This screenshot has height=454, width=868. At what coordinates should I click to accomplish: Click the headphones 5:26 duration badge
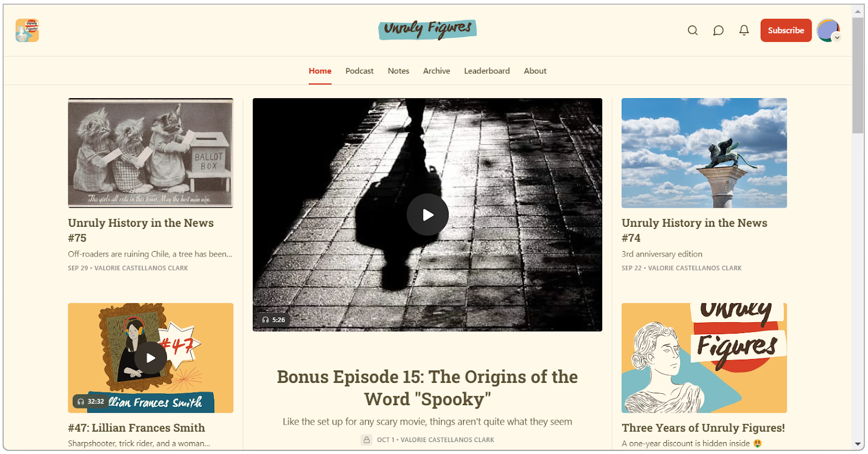click(x=273, y=320)
